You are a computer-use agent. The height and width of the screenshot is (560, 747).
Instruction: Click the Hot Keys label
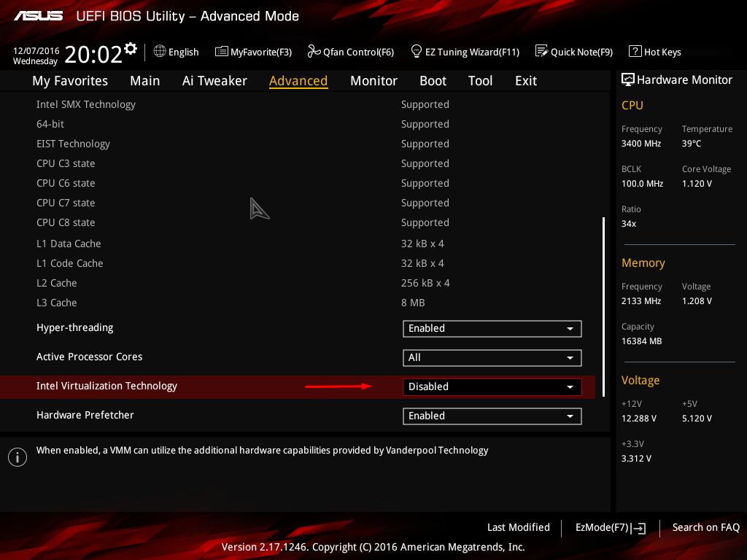point(662,52)
